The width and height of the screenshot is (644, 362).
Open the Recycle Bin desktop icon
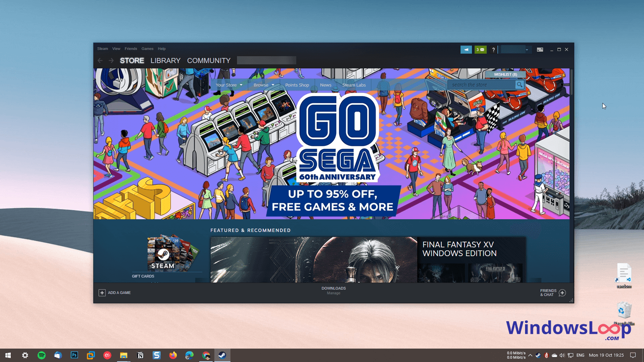click(x=624, y=314)
